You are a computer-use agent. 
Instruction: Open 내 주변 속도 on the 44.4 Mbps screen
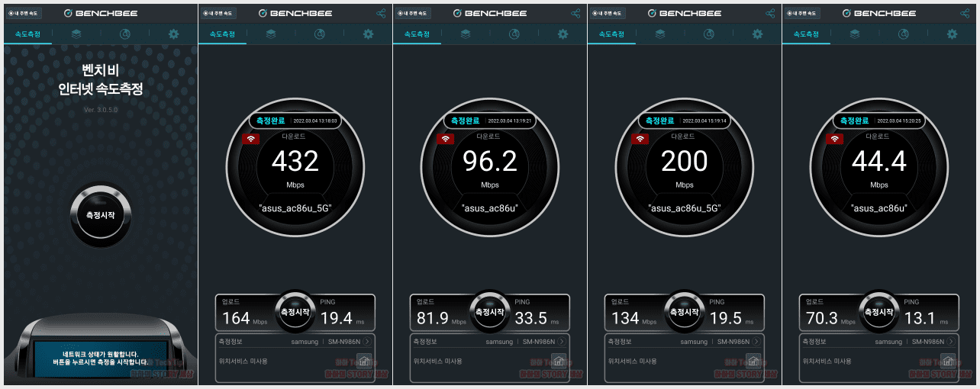(802, 13)
